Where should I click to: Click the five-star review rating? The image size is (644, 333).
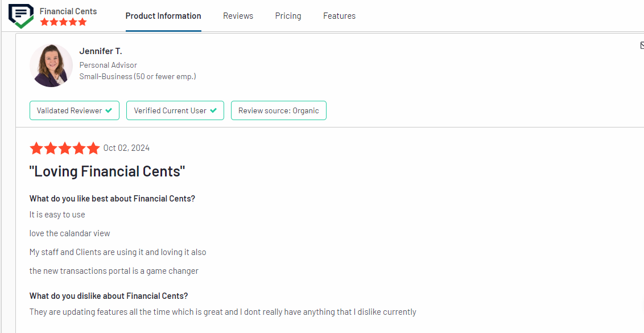64,148
